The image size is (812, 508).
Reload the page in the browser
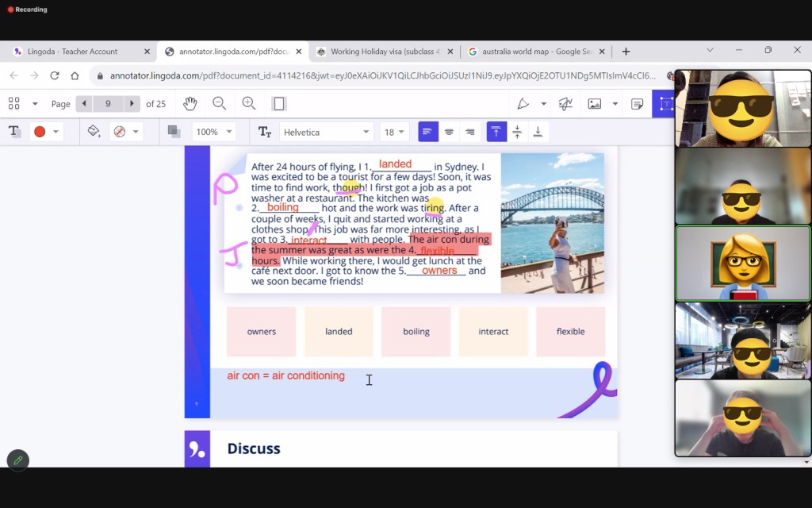(x=55, y=75)
